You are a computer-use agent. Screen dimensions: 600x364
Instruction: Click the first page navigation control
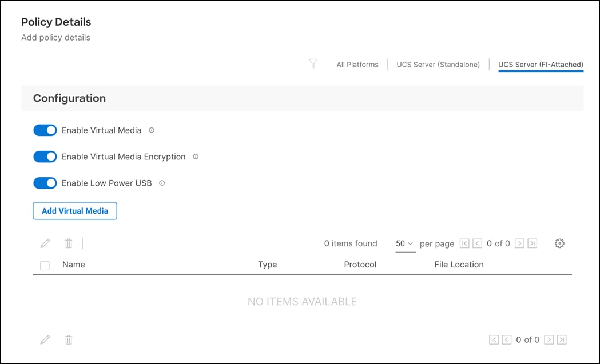coord(464,243)
